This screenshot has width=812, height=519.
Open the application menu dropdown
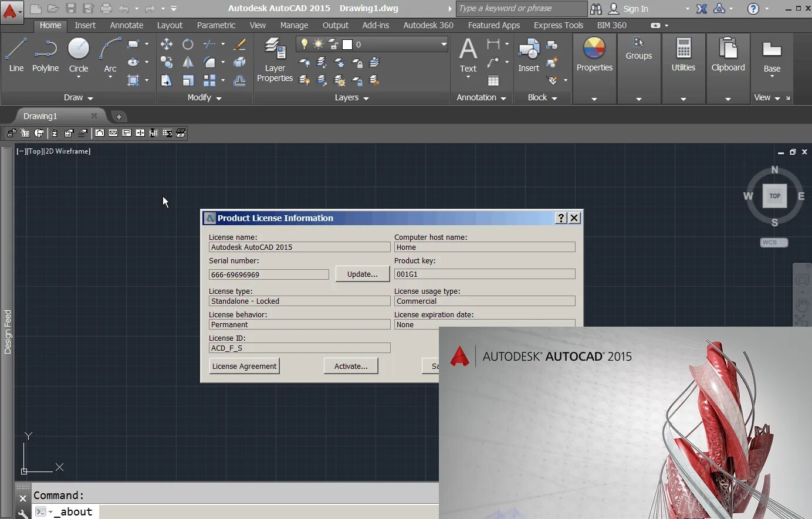pos(12,11)
